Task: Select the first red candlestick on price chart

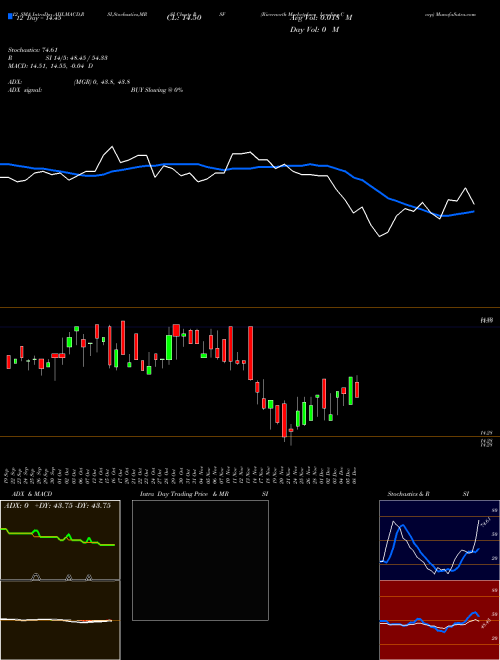Action: [x=8, y=362]
